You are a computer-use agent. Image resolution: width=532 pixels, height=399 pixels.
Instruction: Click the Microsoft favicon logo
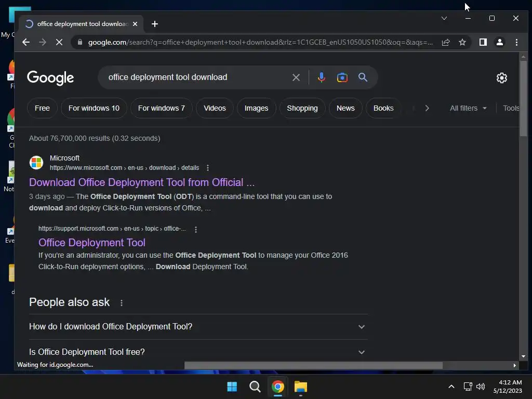[36, 163]
